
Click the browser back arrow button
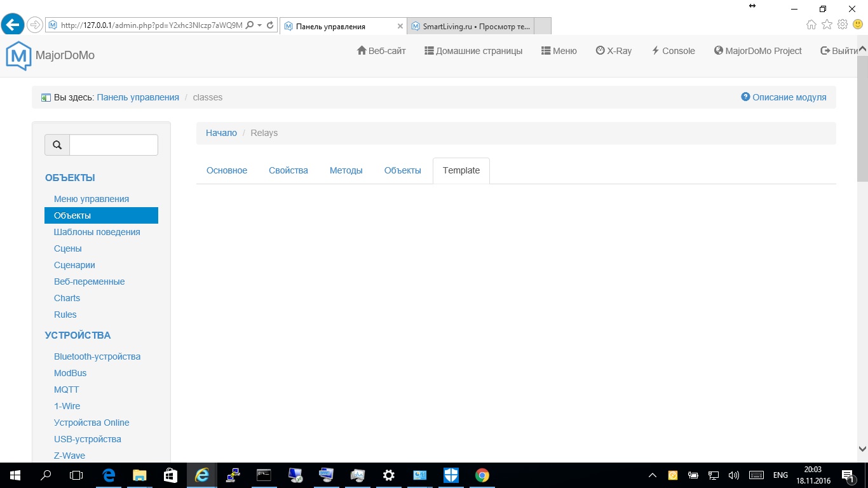click(13, 25)
